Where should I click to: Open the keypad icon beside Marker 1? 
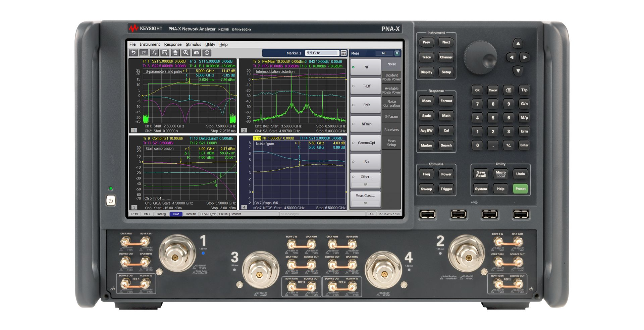click(x=344, y=53)
